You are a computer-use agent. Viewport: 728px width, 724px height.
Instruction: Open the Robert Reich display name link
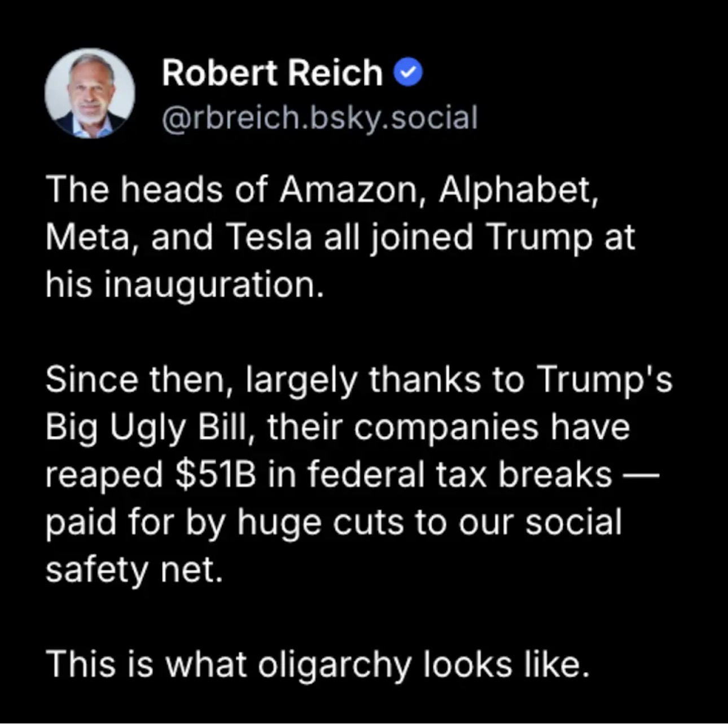point(272,73)
